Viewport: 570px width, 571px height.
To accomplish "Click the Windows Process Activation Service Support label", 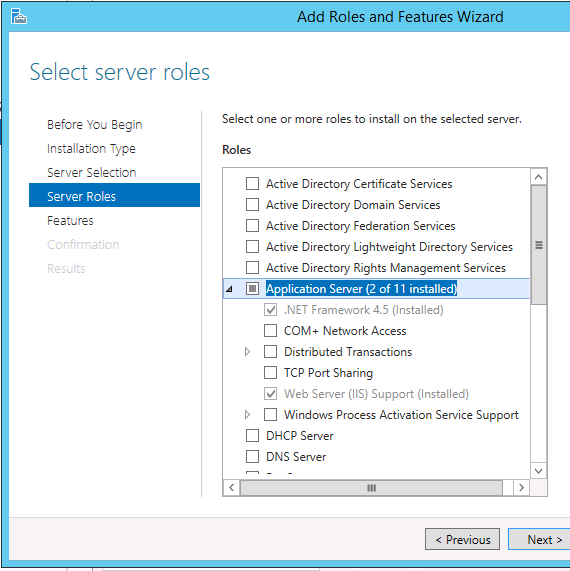I will tap(401, 415).
